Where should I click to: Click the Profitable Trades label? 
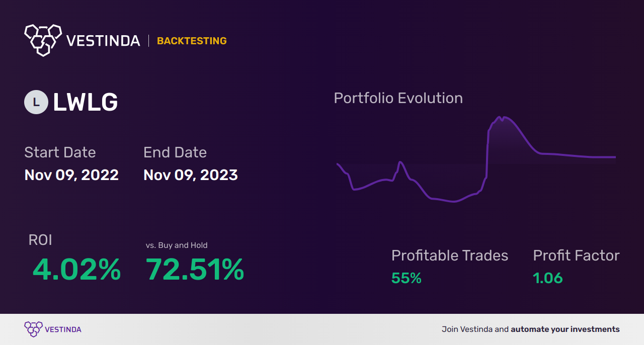click(450, 255)
